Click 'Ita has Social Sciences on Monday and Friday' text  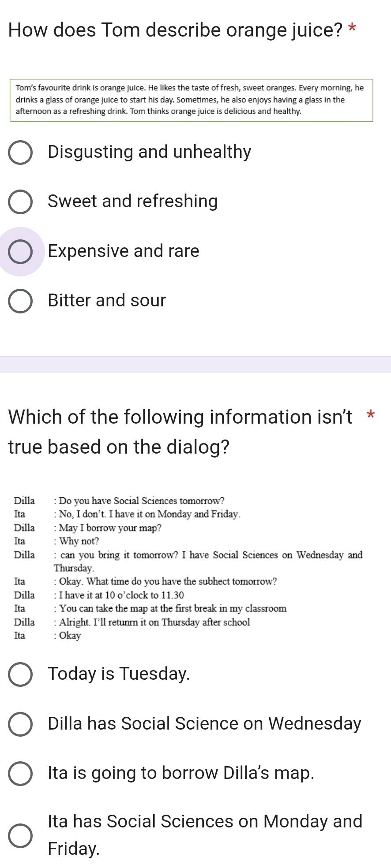click(x=205, y=834)
